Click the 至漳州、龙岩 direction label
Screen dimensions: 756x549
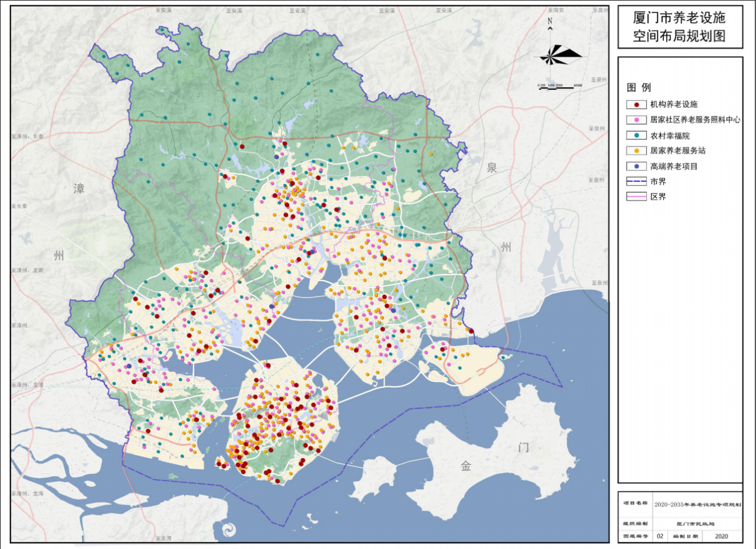click(27, 270)
